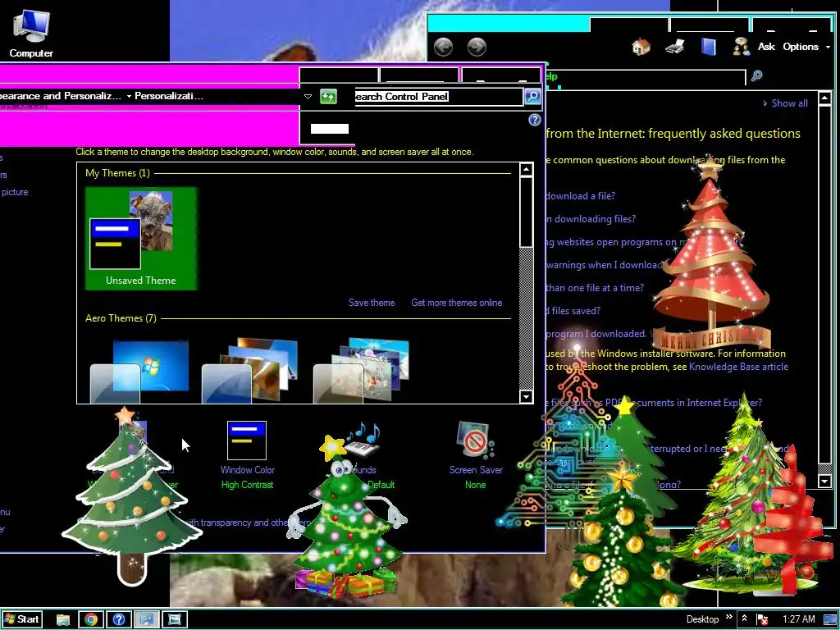Click My Themes (1) heading

tap(117, 173)
